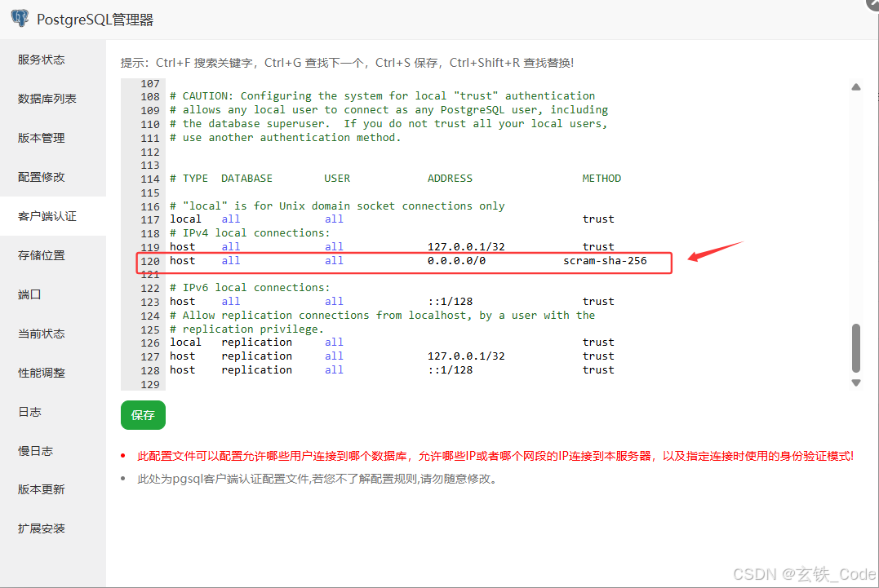
Task: Open the 服务状态 menu item
Action: (41, 60)
